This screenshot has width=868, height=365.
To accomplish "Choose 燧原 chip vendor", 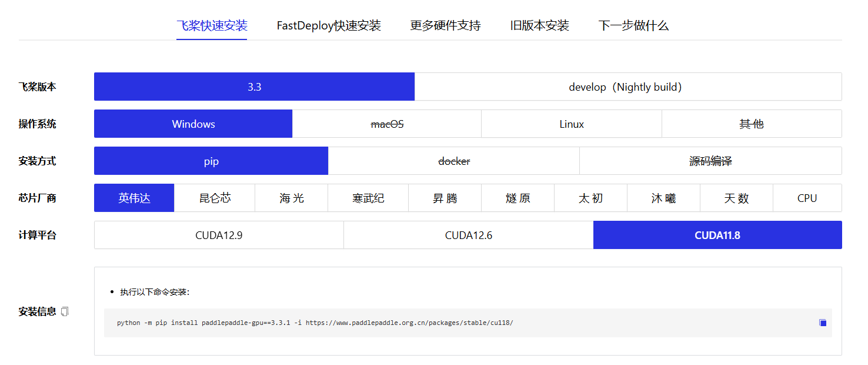I will click(x=518, y=198).
